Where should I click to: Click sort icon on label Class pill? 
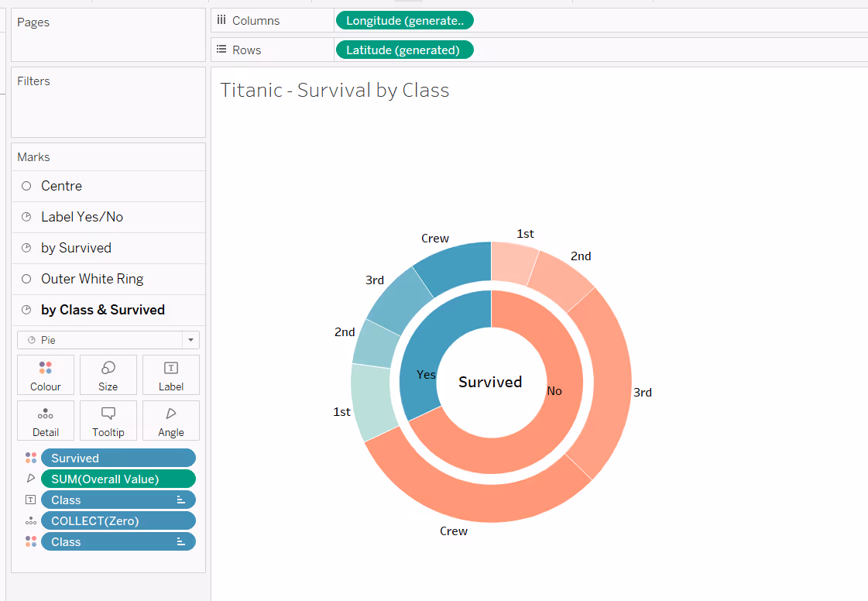(180, 500)
